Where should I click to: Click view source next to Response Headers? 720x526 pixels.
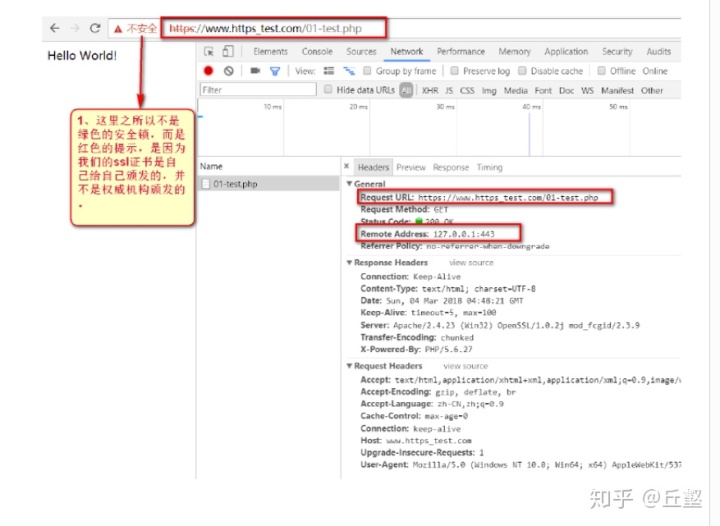coord(471,263)
